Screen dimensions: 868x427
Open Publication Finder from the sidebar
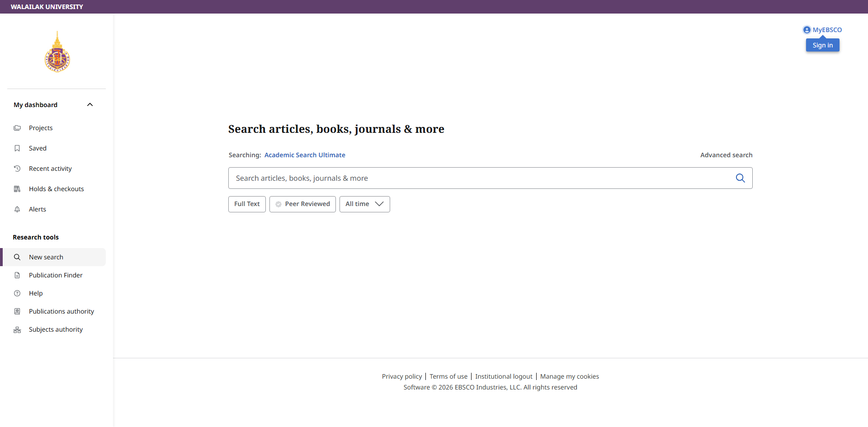pyautogui.click(x=56, y=275)
